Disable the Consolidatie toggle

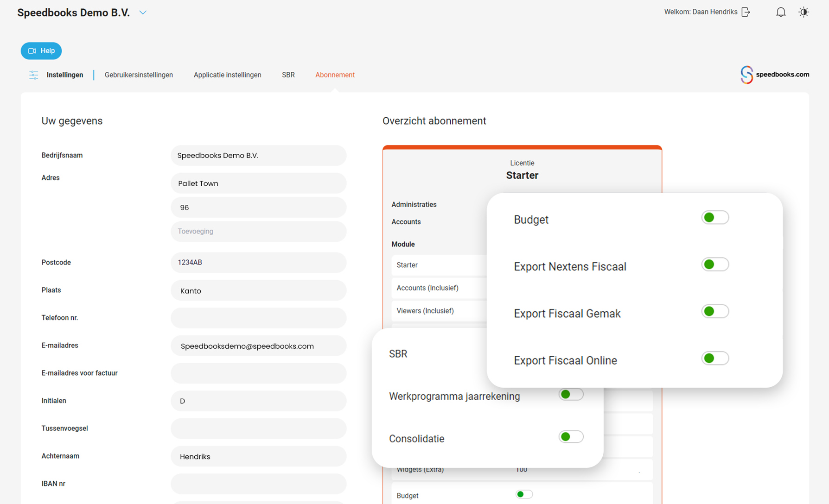click(x=571, y=437)
